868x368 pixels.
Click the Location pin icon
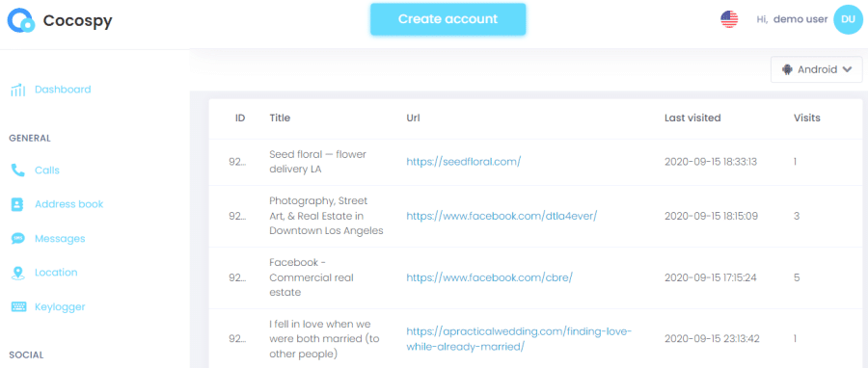click(17, 273)
